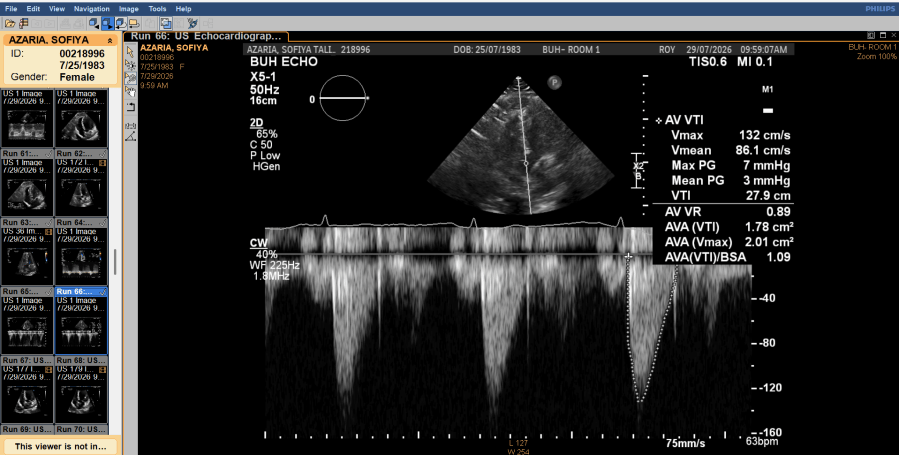This screenshot has height=455, width=899.
Task: Toggle the viewport tile layout button
Action: tap(179, 23)
